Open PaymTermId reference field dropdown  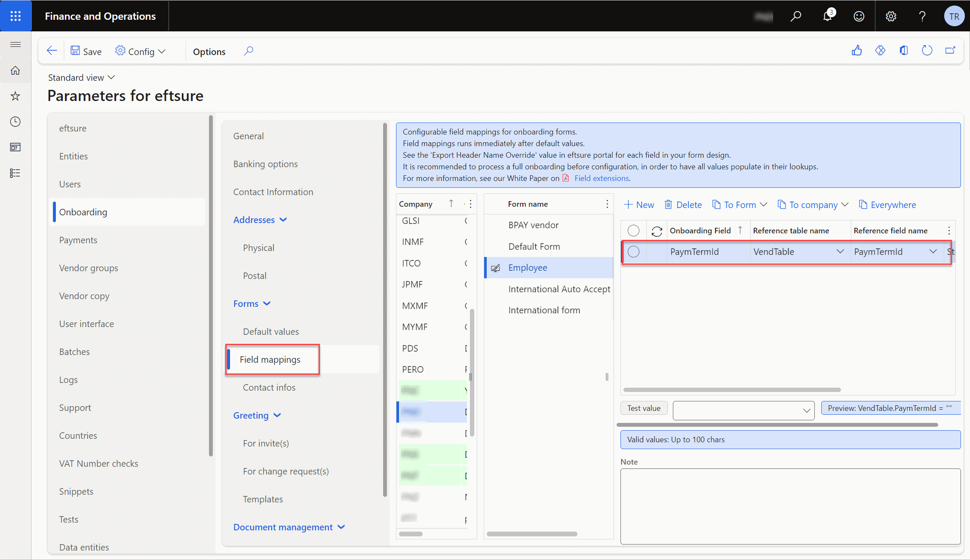pyautogui.click(x=933, y=252)
